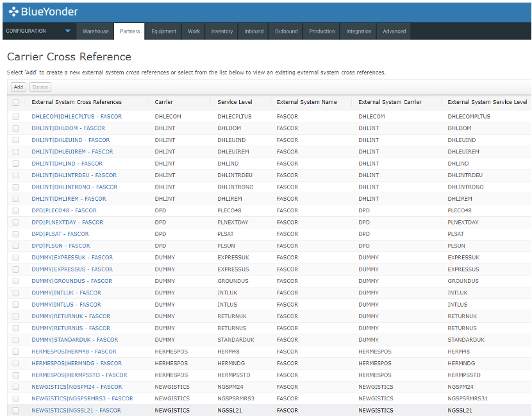Open the DUMMY|GROUNDUS - FASCOR link
The height and width of the screenshot is (417, 532).
72,281
